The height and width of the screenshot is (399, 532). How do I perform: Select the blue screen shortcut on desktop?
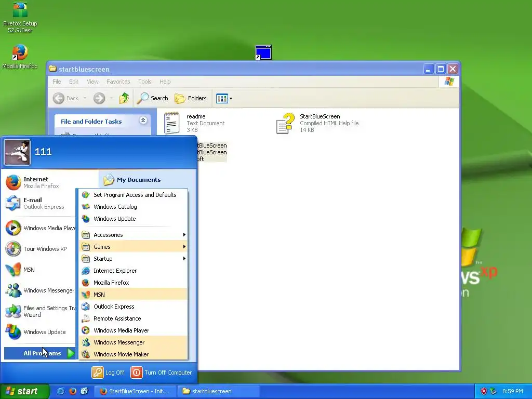[x=263, y=52]
